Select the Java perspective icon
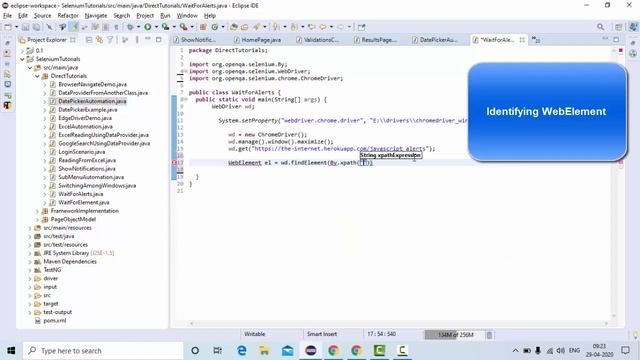This screenshot has height=360, width=640. 633,27
